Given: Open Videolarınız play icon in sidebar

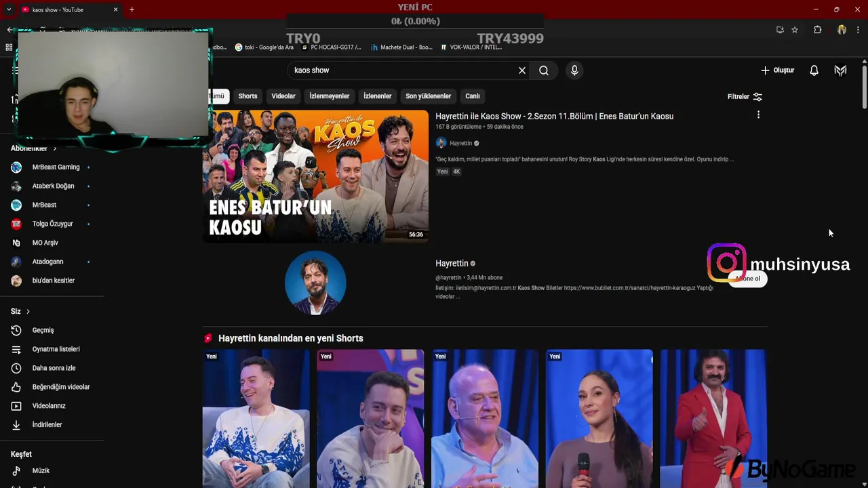Looking at the screenshot, I should (16, 406).
